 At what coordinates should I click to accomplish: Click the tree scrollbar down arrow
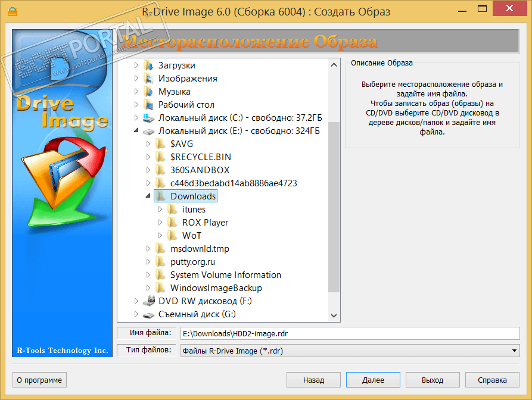pos(334,315)
